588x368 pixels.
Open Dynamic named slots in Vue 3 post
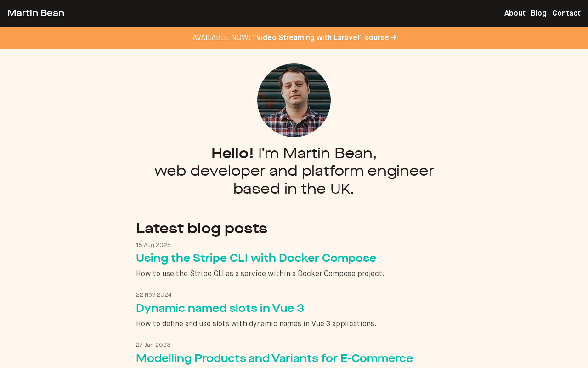(x=220, y=308)
